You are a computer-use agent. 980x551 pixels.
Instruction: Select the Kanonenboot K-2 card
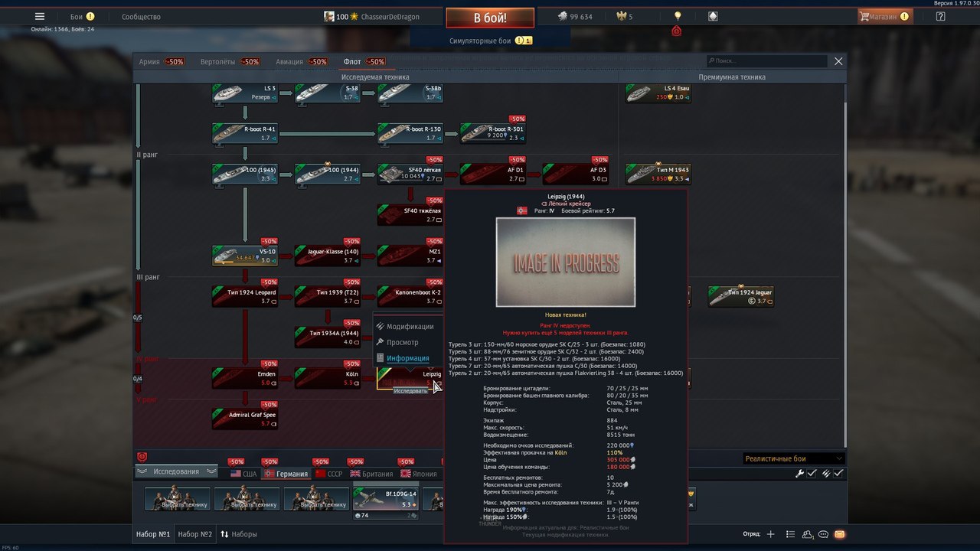[410, 297]
